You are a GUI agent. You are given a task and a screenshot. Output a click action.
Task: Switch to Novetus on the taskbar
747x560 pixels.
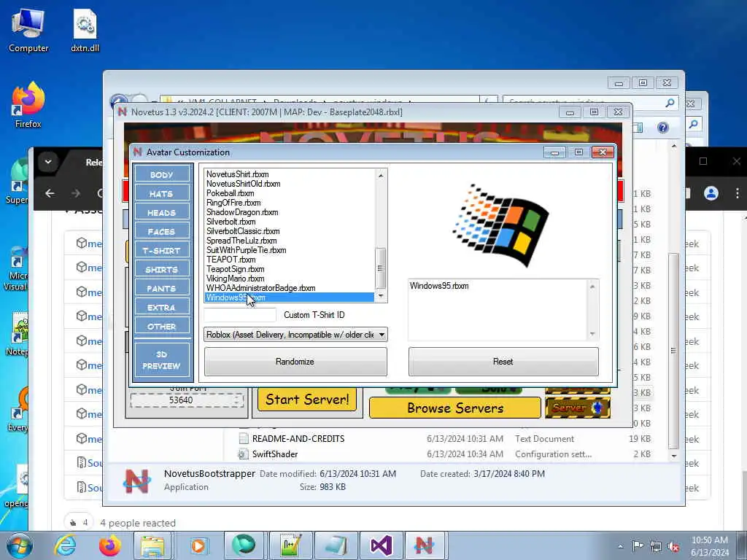click(424, 545)
